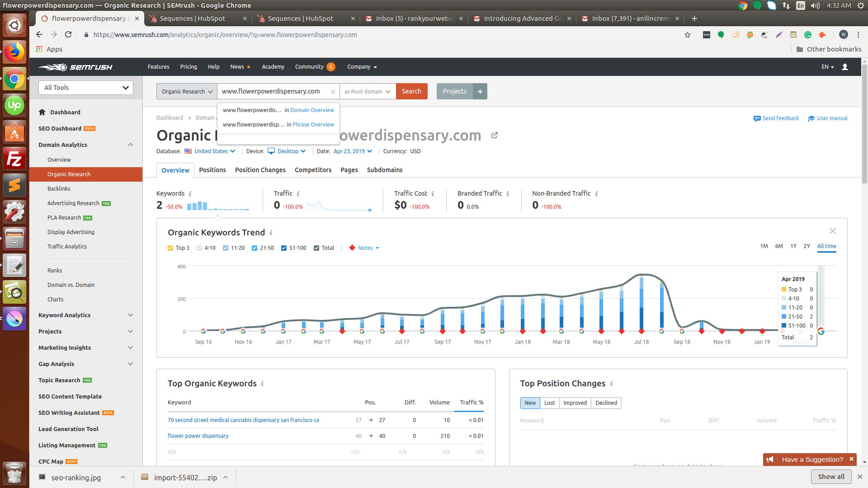Select Lost position changes filter
The image size is (868, 488).
pyautogui.click(x=549, y=403)
